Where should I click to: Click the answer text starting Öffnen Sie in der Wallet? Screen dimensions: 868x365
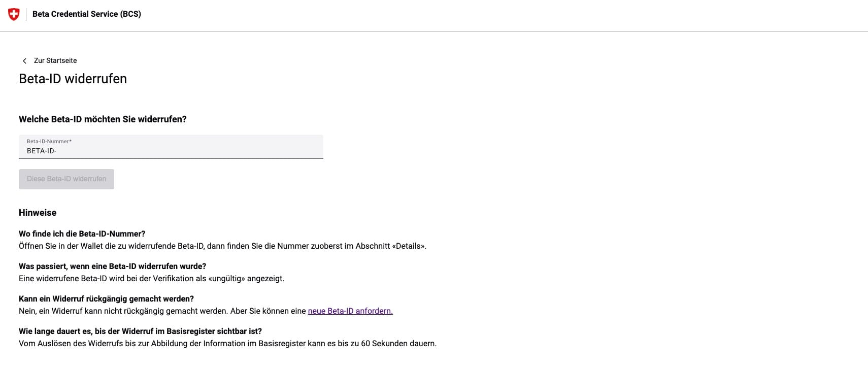coord(222,246)
